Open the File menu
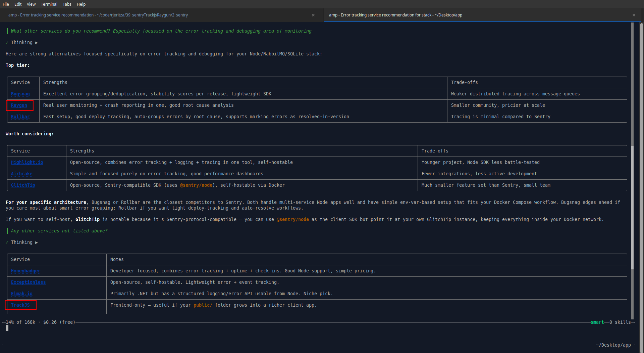Screen dimensions: 644x353 click(x=6, y=4)
